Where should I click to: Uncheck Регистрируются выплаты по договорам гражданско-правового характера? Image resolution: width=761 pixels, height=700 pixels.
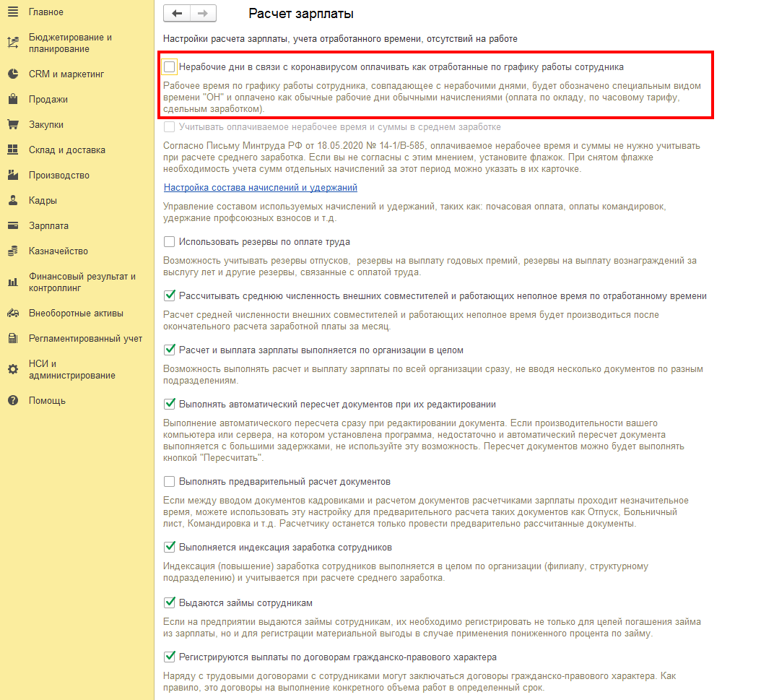170,657
